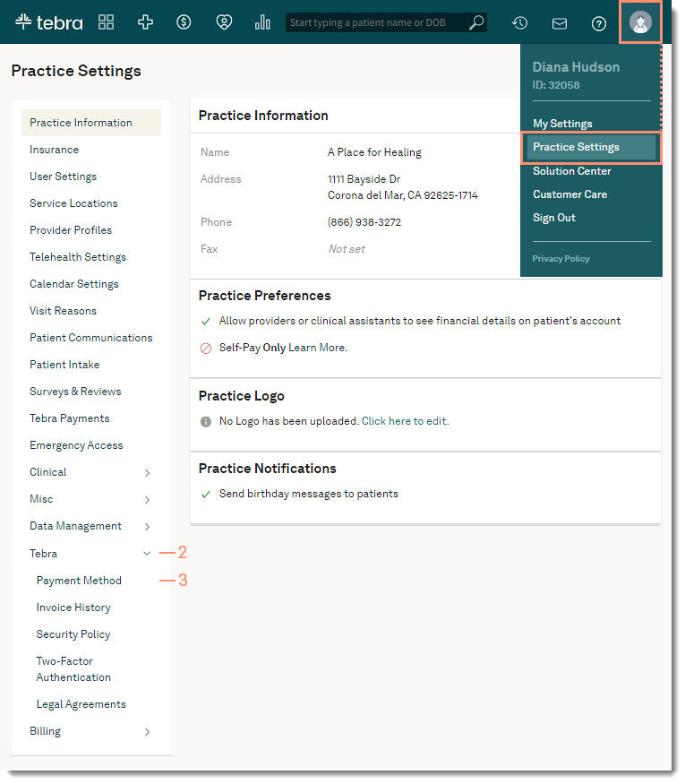This screenshot has height=784, width=685.
Task: Open Payment Method under Tebra
Action: click(x=79, y=581)
